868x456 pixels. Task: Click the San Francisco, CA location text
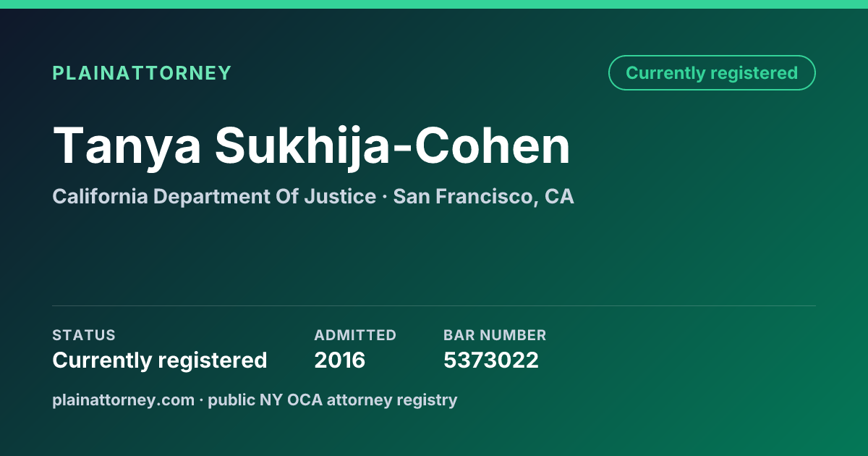point(484,197)
